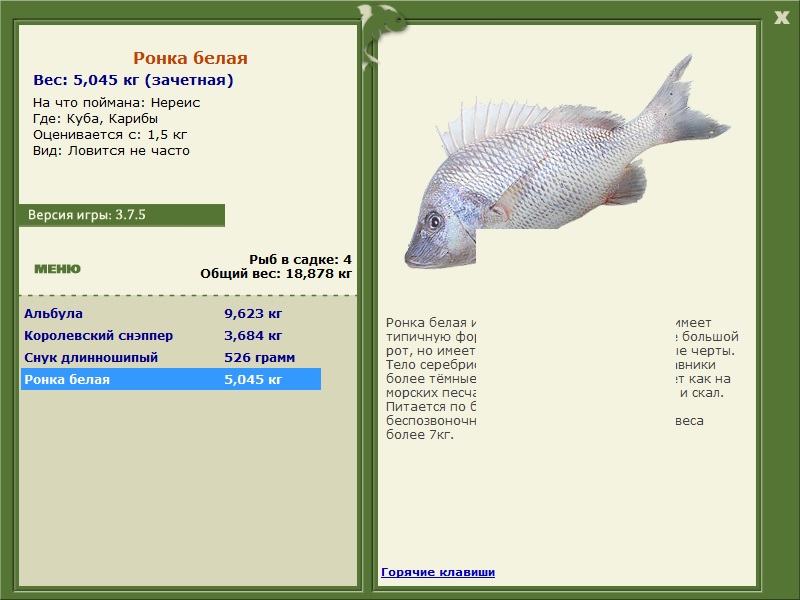
Task: Select Королевский снэппер in the fish list
Action: tap(98, 335)
